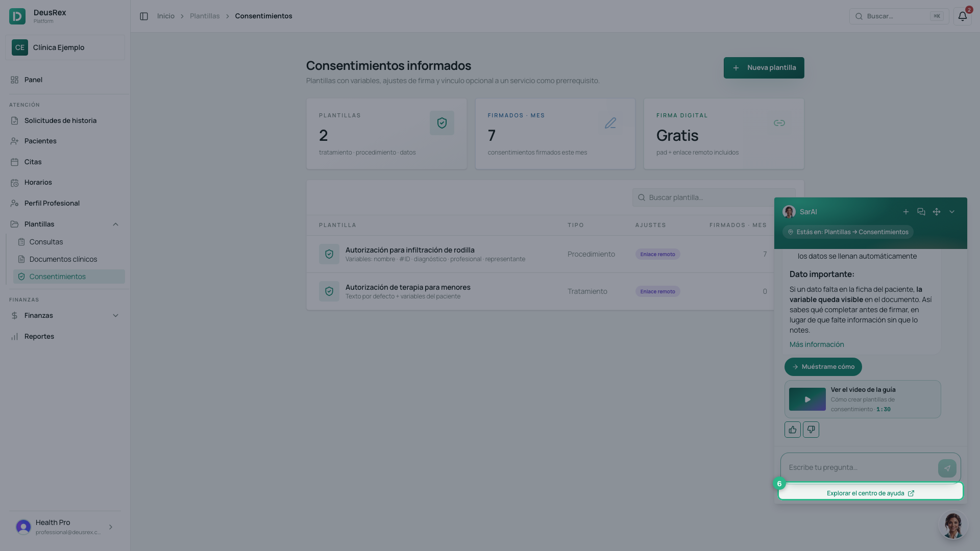Click the DeusRex logo icon
The height and width of the screenshot is (551, 980).
tap(17, 16)
